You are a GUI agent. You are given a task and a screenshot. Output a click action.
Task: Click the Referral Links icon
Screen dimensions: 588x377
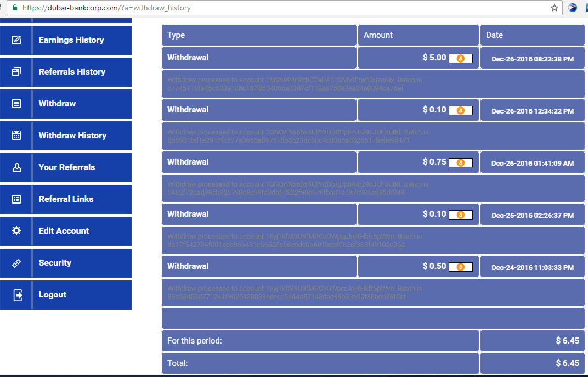tap(16, 199)
